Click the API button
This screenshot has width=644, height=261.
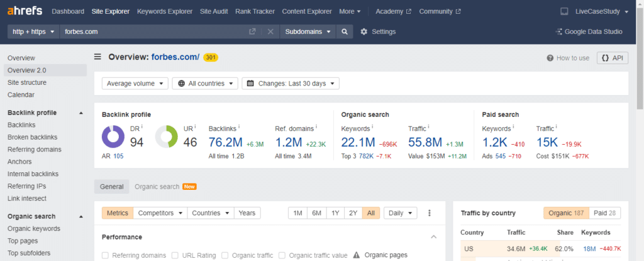pyautogui.click(x=613, y=58)
